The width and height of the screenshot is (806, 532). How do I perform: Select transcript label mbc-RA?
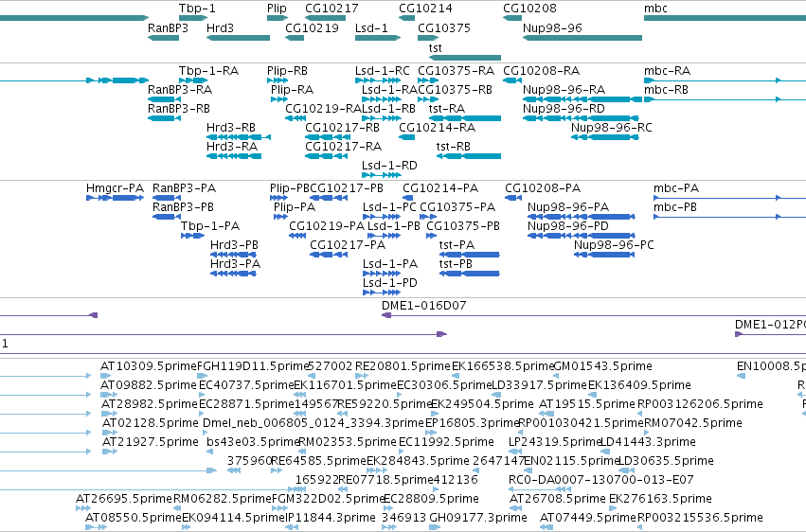click(667, 70)
